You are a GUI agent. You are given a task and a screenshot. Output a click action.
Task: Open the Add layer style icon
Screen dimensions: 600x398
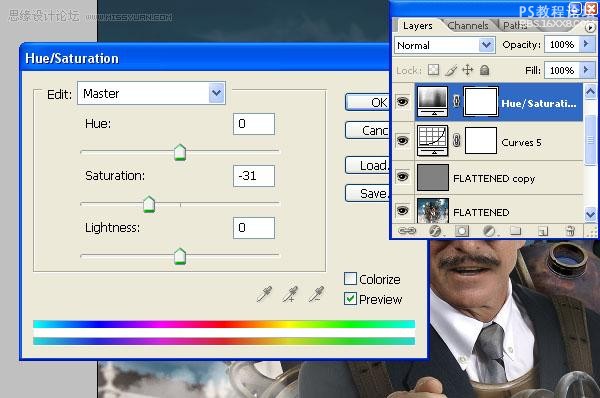435,231
